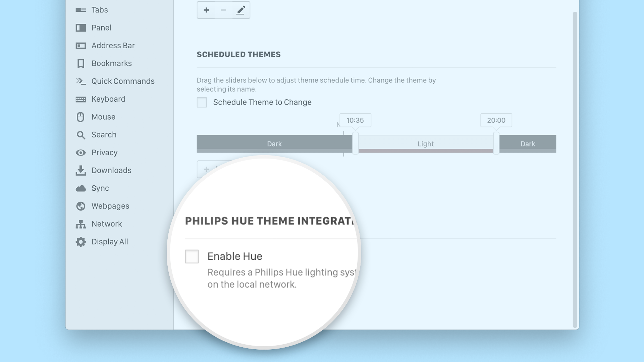The height and width of the screenshot is (362, 644).
Task: Tick the Enable Hue checkbox
Action: pos(192,256)
